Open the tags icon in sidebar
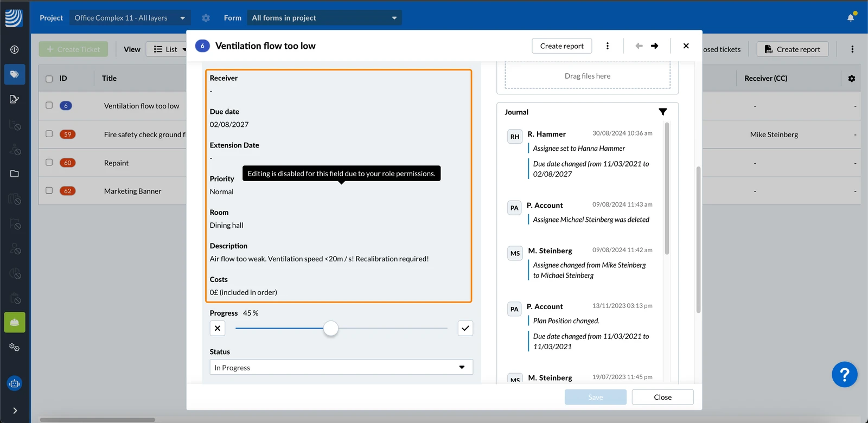The image size is (868, 423). (x=15, y=74)
